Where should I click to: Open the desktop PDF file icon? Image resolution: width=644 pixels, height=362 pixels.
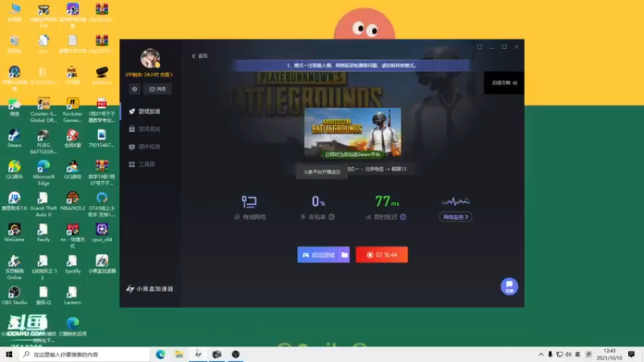[101, 110]
